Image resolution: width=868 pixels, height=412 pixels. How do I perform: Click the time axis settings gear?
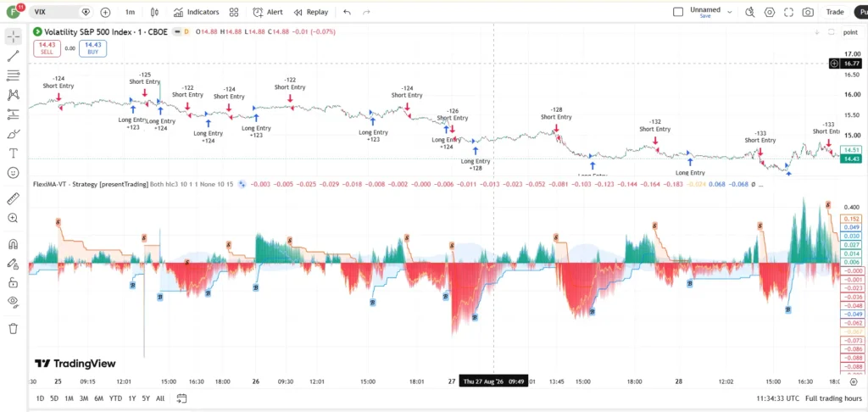click(x=854, y=381)
